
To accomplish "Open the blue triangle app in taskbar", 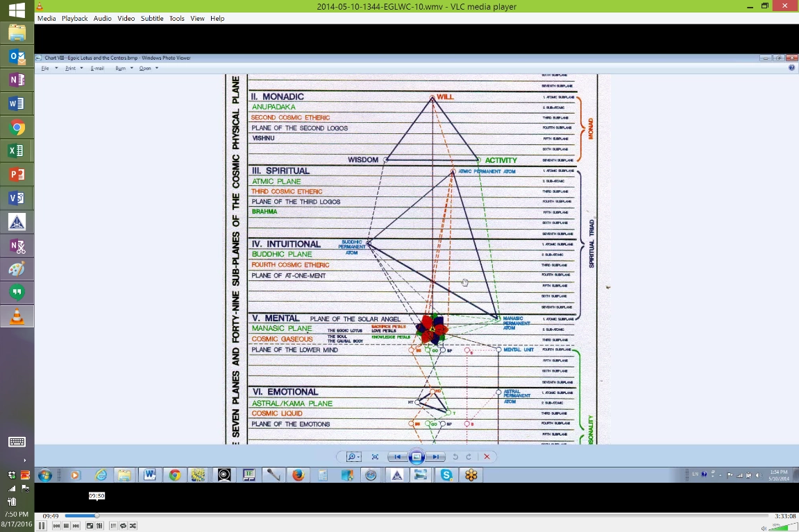I will pyautogui.click(x=17, y=222).
